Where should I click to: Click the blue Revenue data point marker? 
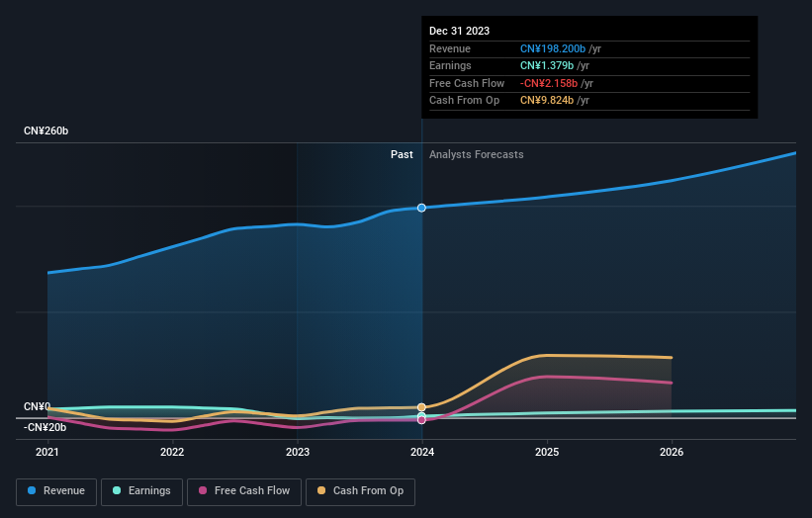421,208
